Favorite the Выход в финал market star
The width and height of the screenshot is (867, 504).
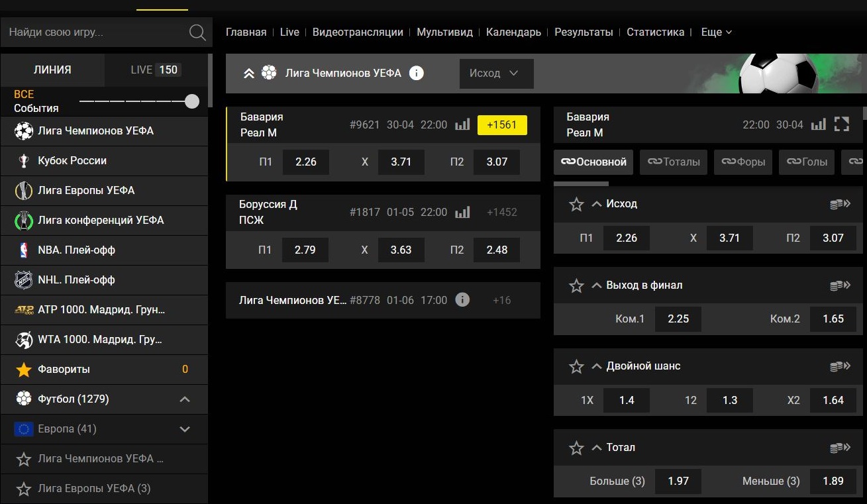point(576,285)
